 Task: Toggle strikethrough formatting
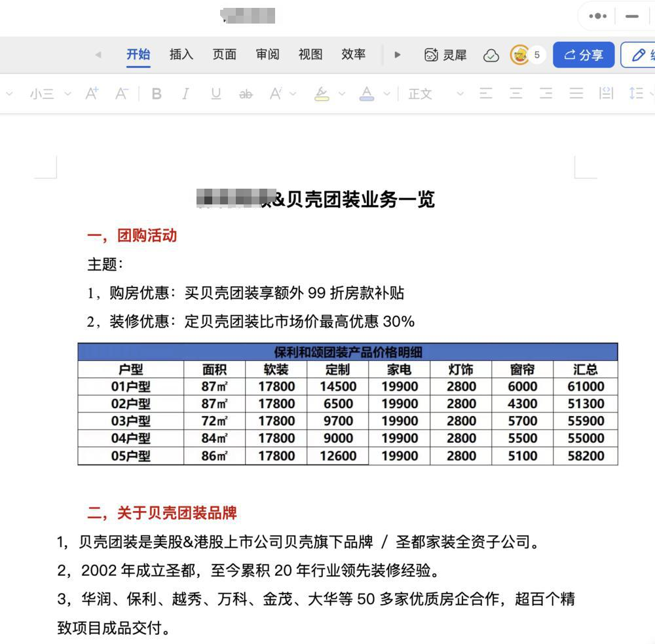click(x=246, y=94)
